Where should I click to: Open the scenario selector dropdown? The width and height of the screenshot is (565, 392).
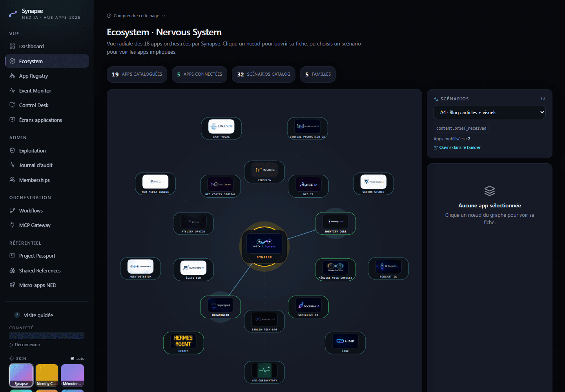pyautogui.click(x=490, y=113)
